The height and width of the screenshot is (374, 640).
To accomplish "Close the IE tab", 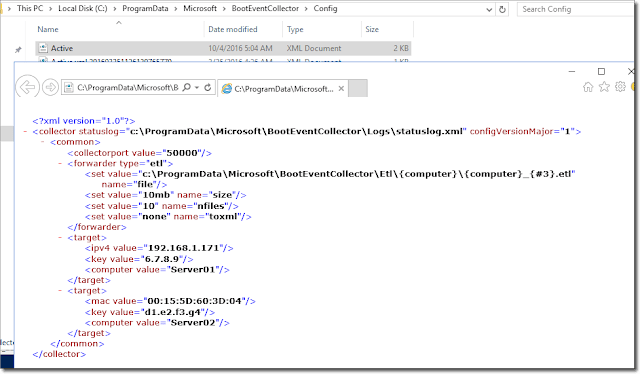I will click(341, 88).
